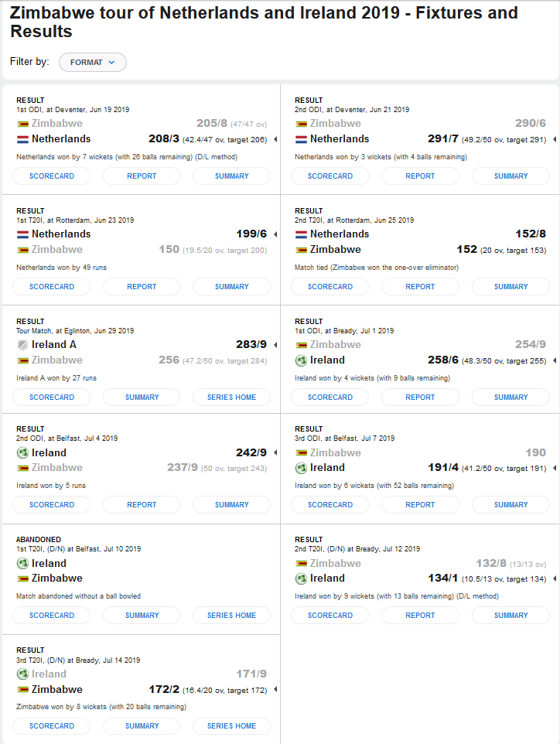Open the FORMAT filter dropdown

pyautogui.click(x=92, y=62)
